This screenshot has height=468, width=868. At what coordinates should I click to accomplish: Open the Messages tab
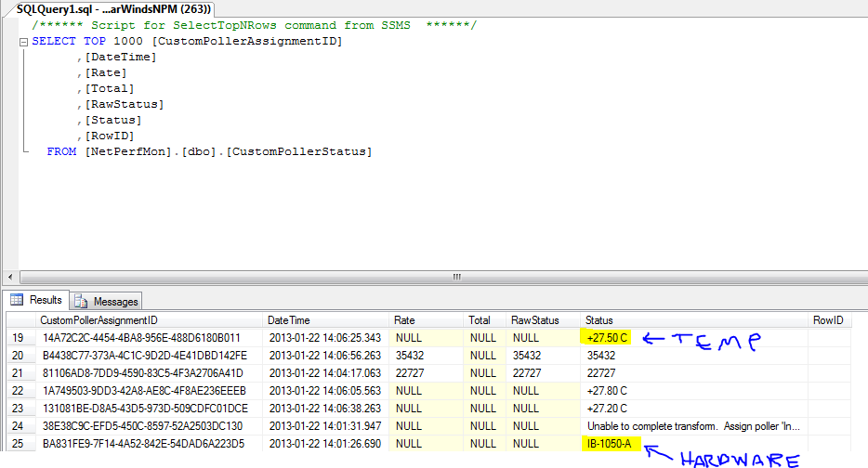coord(106,301)
